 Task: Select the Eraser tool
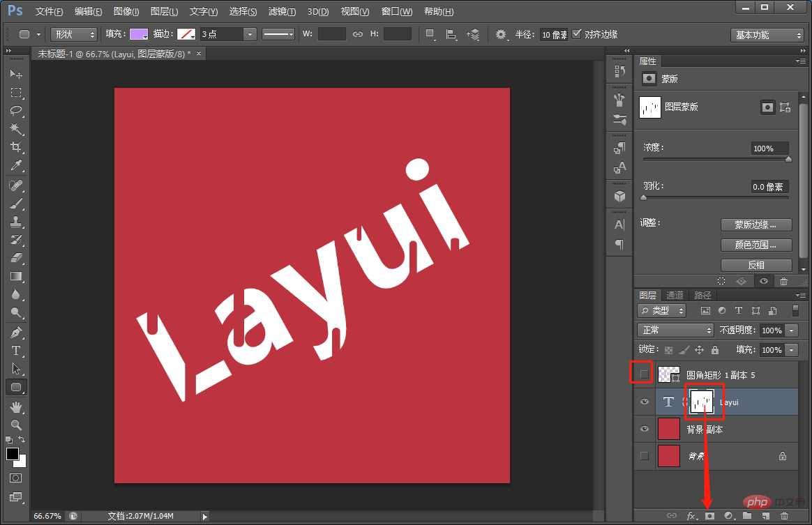click(16, 258)
